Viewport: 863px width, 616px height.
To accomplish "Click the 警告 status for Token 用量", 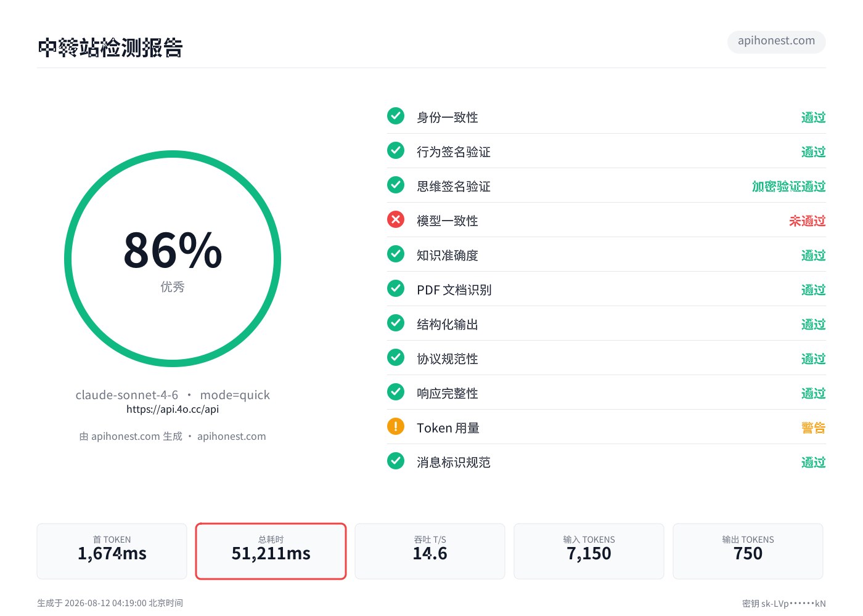I will tap(814, 428).
